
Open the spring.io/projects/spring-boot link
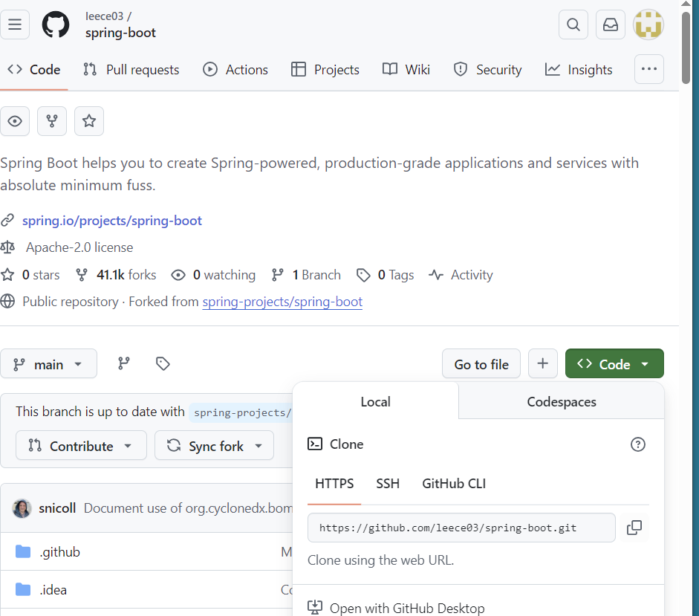tap(112, 221)
